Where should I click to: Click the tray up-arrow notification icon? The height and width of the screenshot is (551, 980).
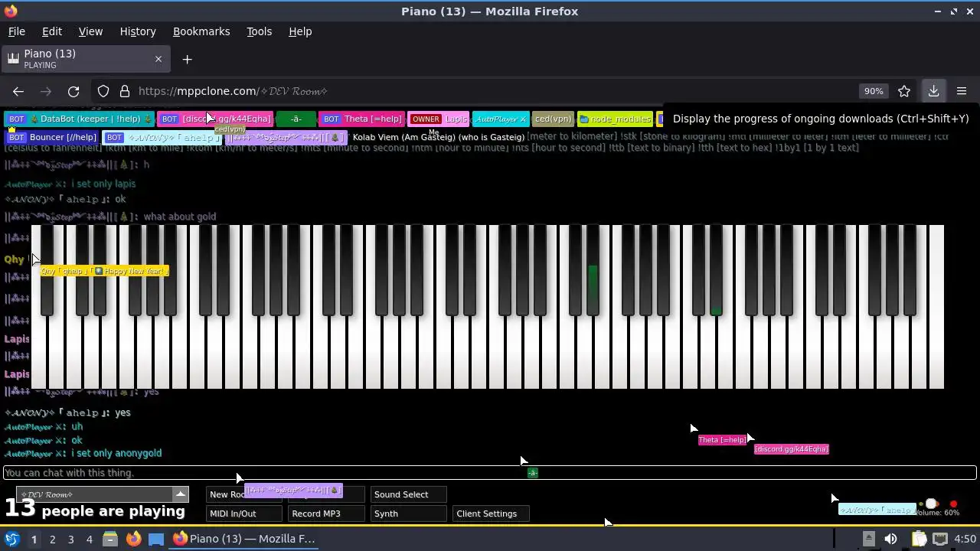[868, 539]
